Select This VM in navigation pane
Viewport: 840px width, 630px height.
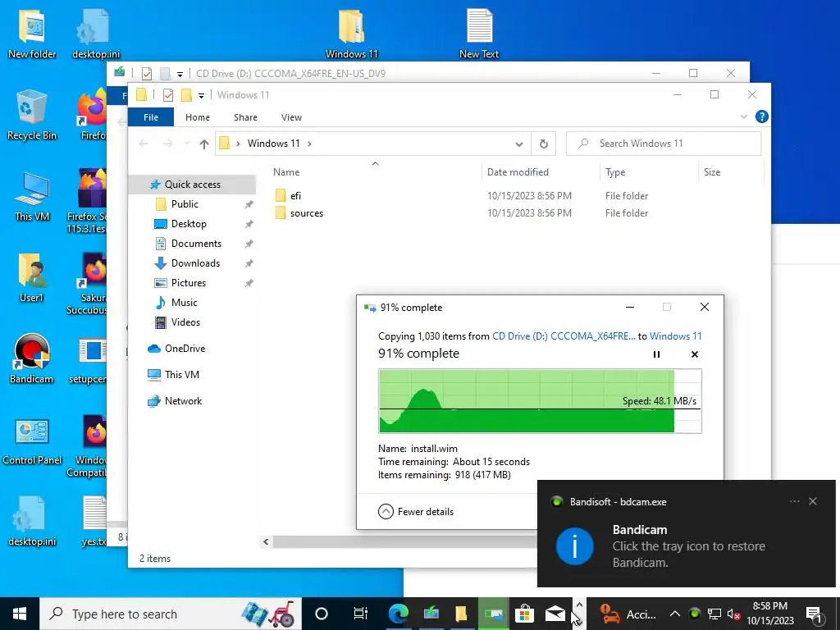tap(181, 374)
